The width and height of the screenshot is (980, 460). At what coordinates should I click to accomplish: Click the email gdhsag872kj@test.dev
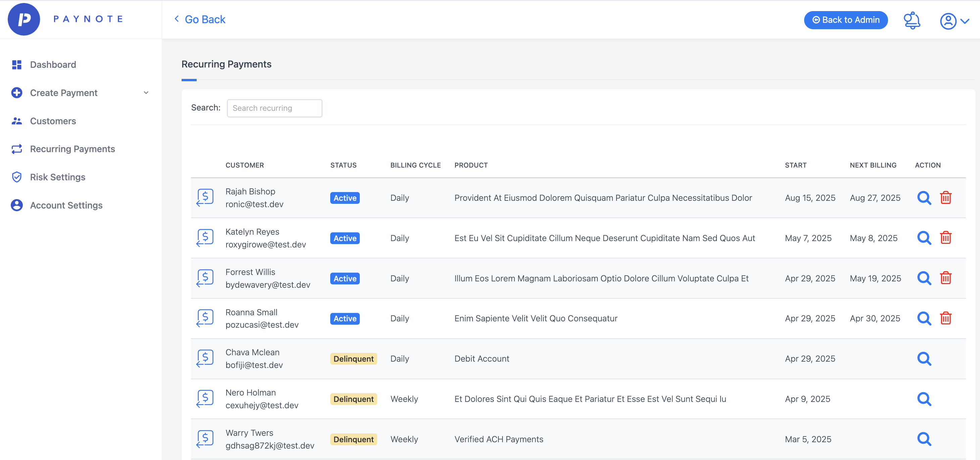coord(270,446)
